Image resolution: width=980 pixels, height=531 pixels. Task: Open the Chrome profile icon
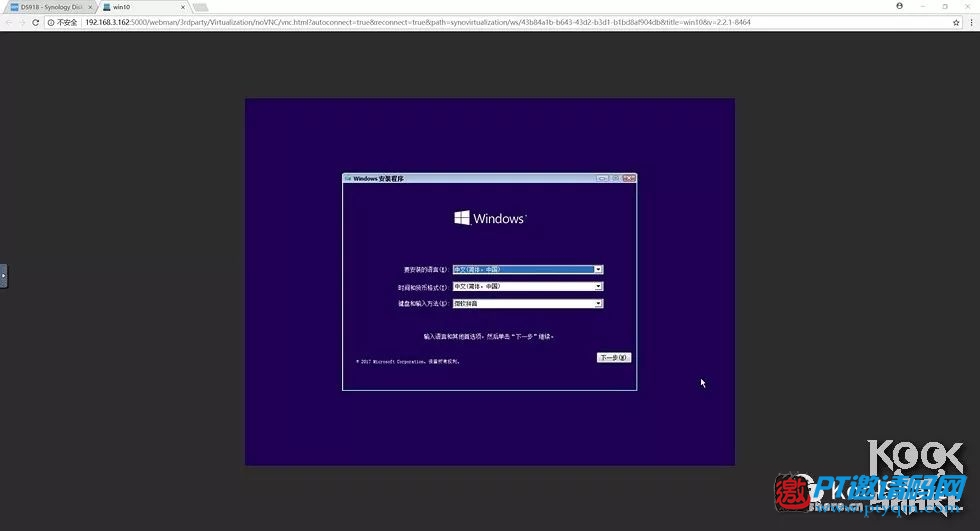click(x=899, y=6)
